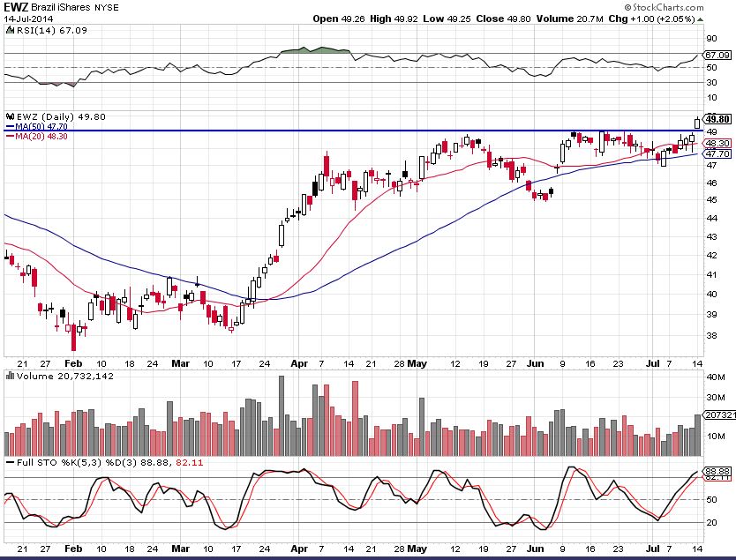Click the Volume 20,732,142 panel label
This screenshot has height=560, width=736.
[x=64, y=377]
